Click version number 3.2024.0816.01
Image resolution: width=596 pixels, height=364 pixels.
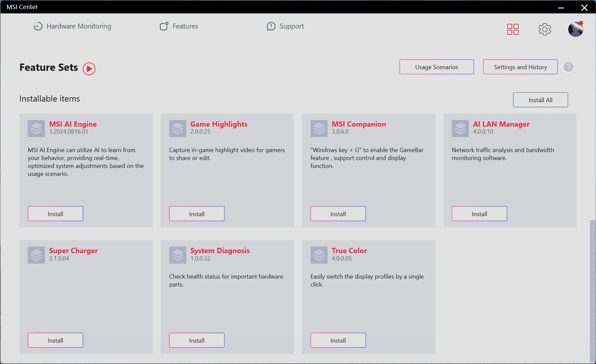pos(69,132)
